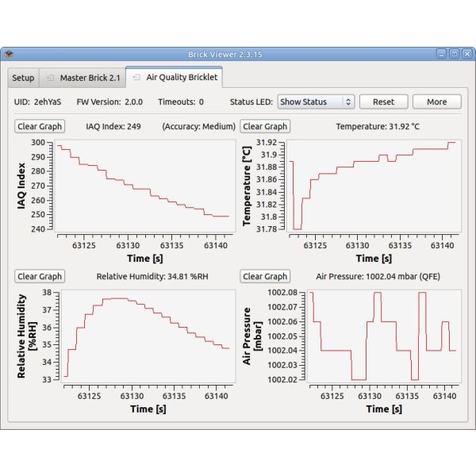Screen dimensions: 476x476
Task: Click the Brick Viewer 2.3.15 window title
Action: pos(225,54)
